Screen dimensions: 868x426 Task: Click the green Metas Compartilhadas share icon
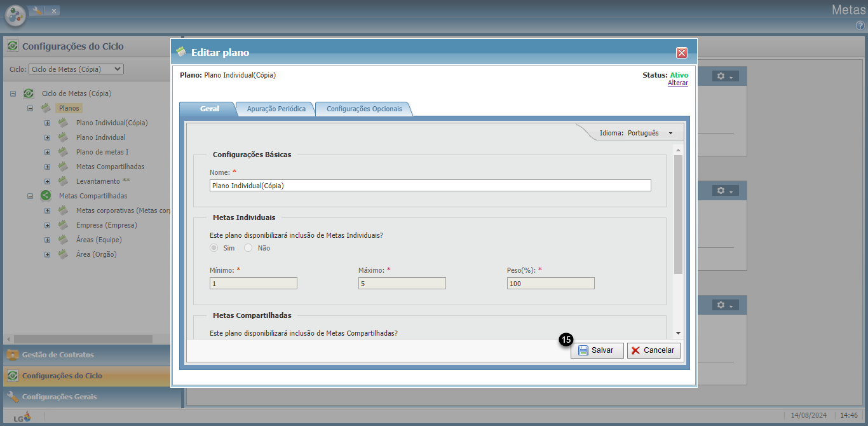pyautogui.click(x=46, y=196)
